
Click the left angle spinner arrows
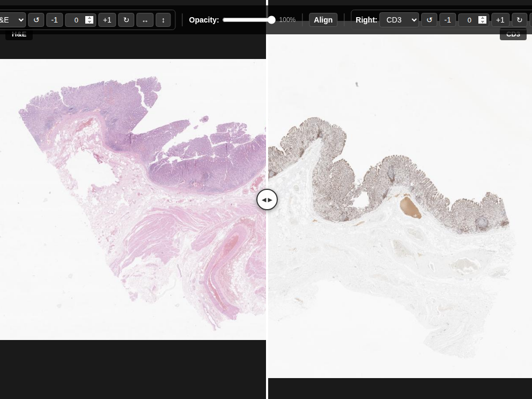90,20
